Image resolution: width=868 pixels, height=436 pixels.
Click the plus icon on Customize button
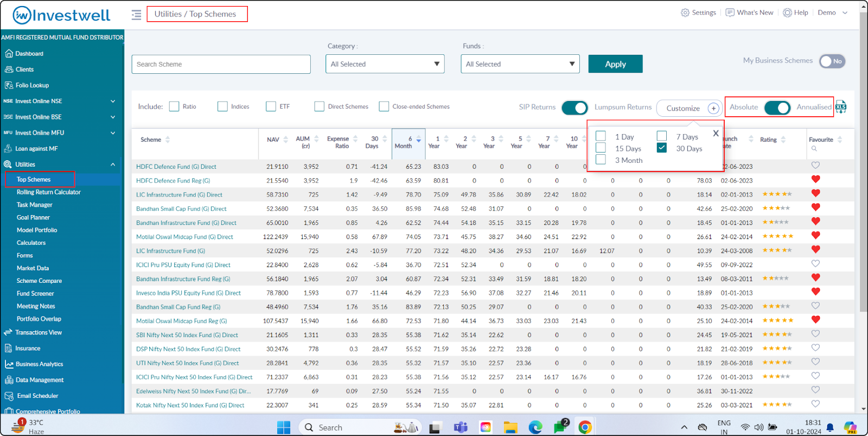(x=713, y=109)
